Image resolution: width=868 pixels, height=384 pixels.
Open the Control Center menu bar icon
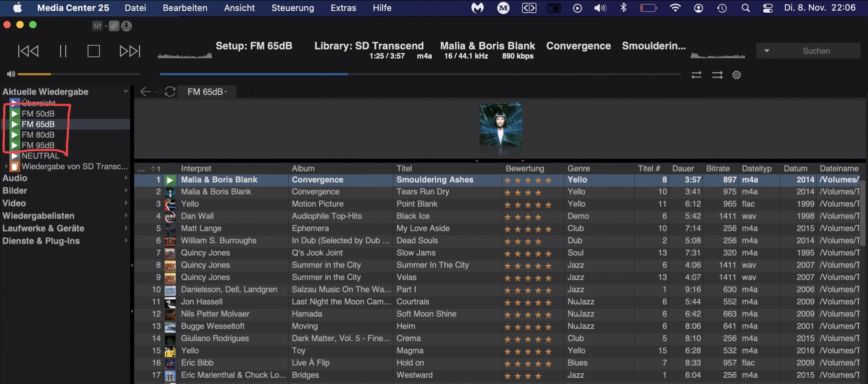tap(768, 8)
